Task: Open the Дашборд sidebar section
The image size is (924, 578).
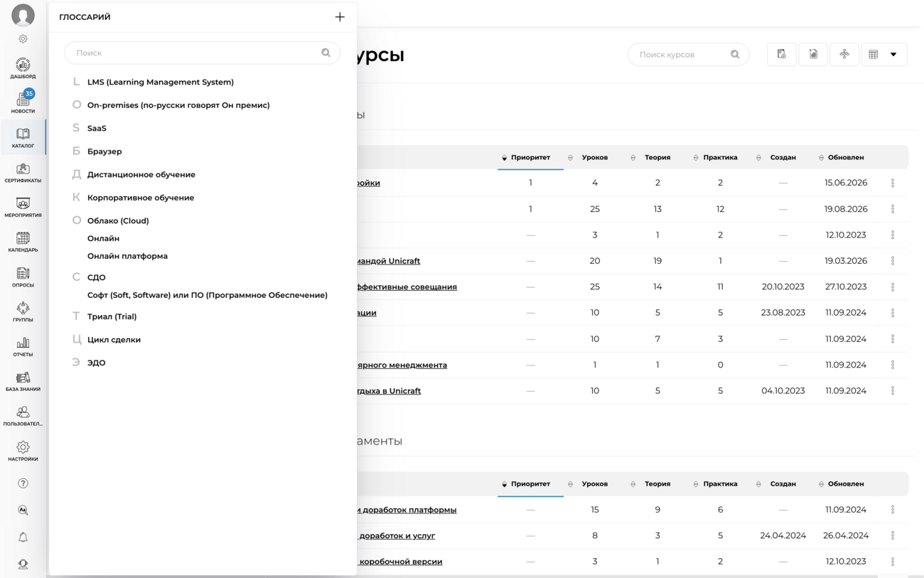Action: 23,68
